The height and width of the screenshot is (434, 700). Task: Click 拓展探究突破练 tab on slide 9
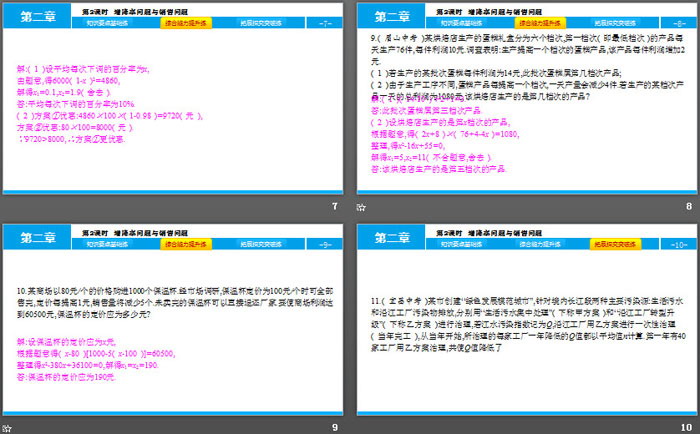tap(252, 242)
